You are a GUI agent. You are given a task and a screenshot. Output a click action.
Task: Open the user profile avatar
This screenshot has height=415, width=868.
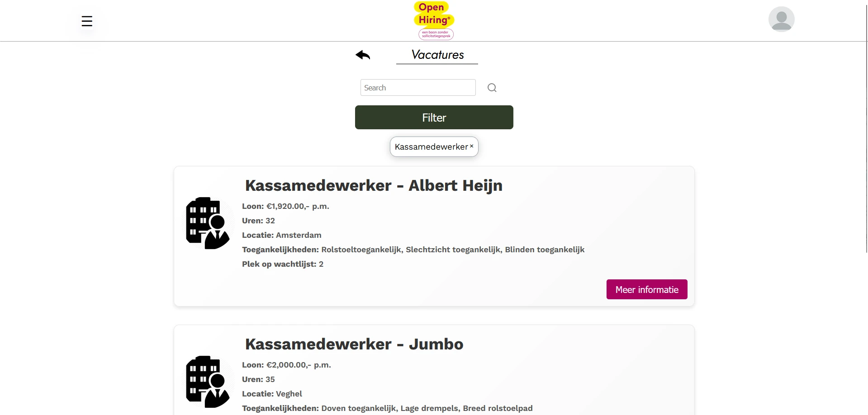781,19
